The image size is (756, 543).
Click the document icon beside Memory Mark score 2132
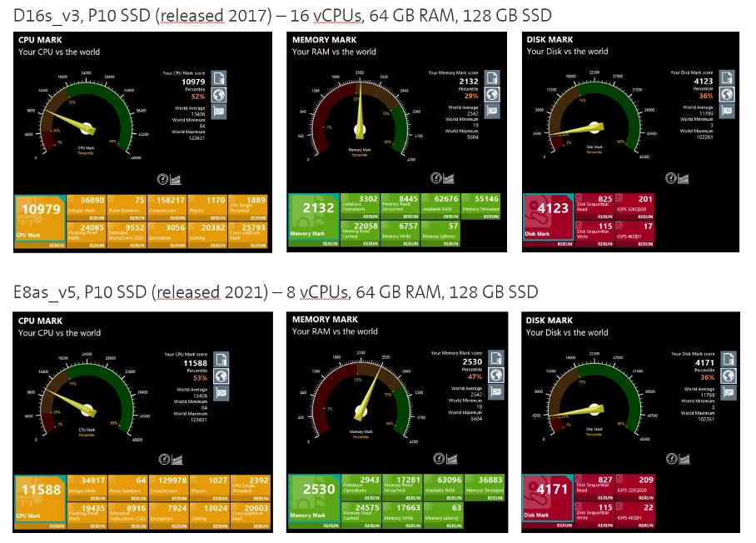coord(492,77)
